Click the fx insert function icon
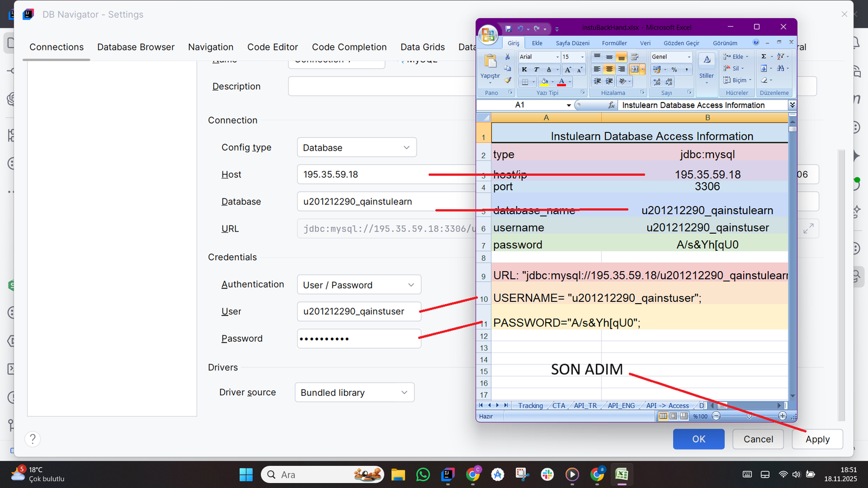Viewport: 868px width, 488px height. click(611, 105)
